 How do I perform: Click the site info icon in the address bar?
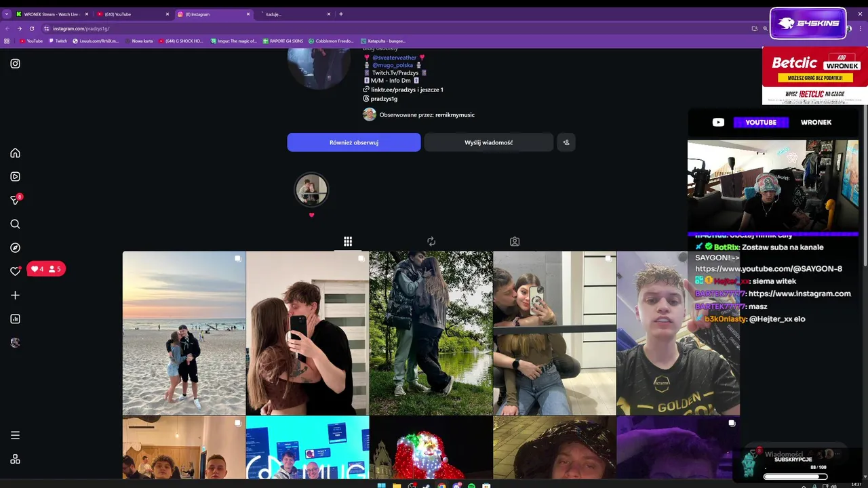point(46,28)
